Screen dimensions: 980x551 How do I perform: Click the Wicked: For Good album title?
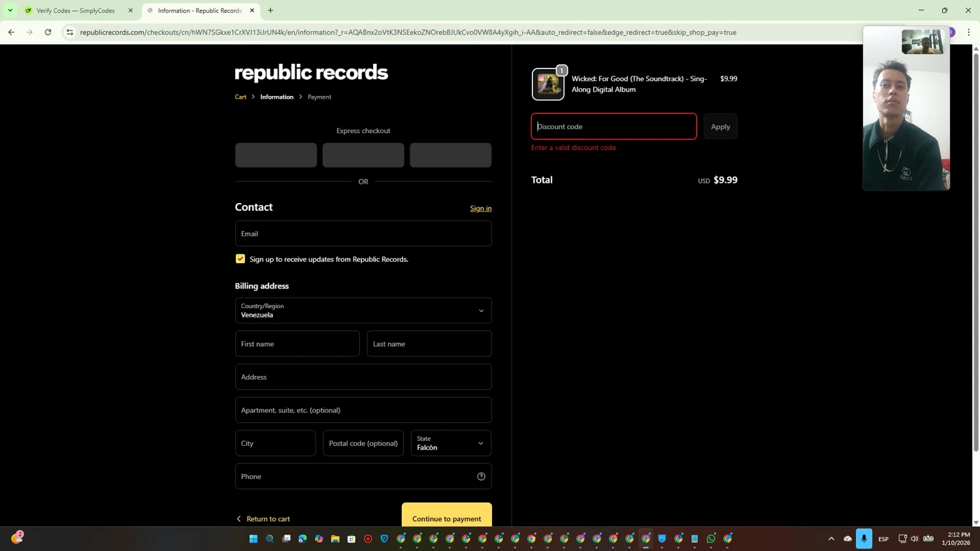(x=639, y=84)
